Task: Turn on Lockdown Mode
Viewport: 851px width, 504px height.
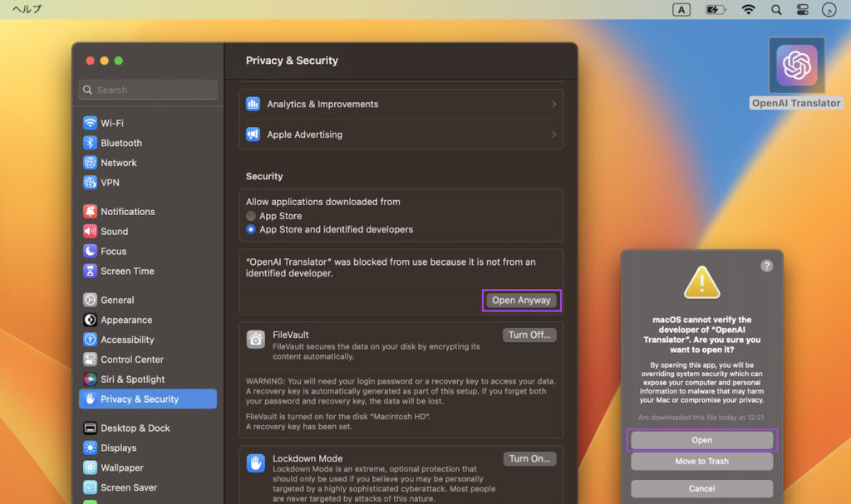Action: (529, 458)
